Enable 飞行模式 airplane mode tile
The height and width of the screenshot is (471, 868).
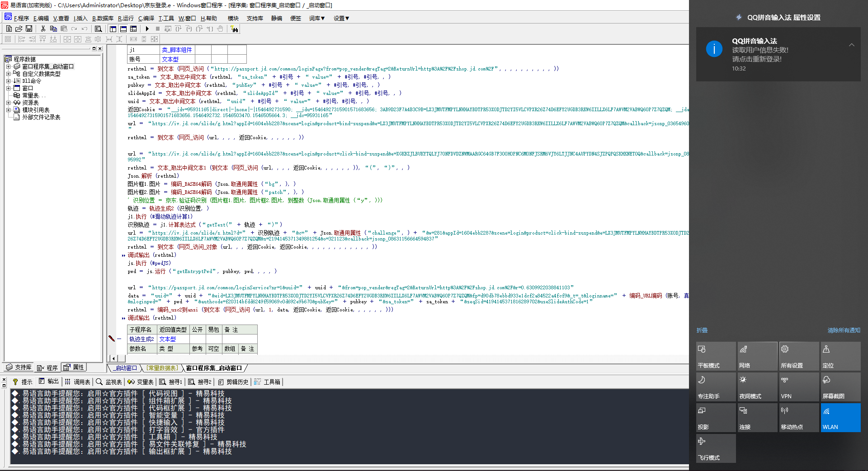point(716,448)
